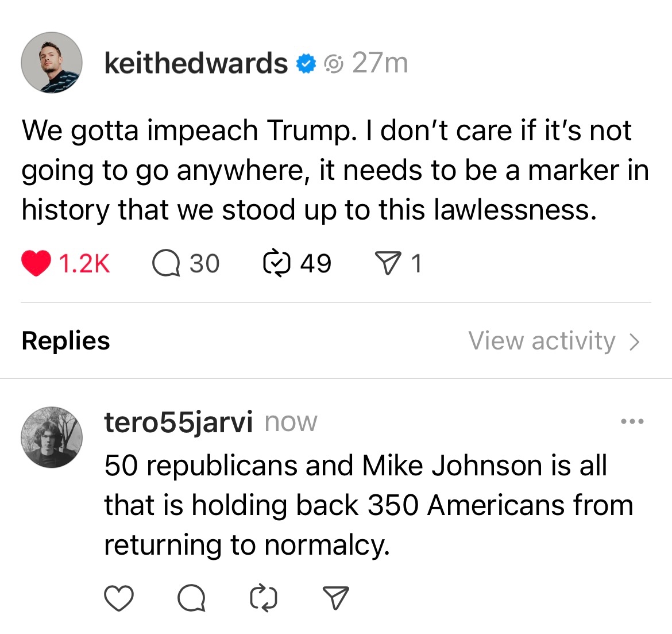Click the 27m post timestamp
672x634 pixels.
380,63
